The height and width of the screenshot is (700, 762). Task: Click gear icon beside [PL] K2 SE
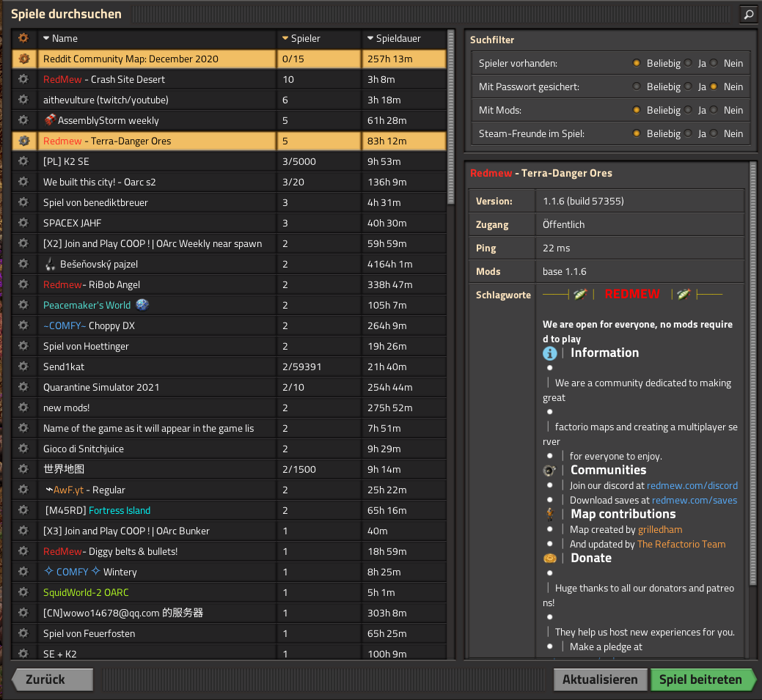[24, 161]
